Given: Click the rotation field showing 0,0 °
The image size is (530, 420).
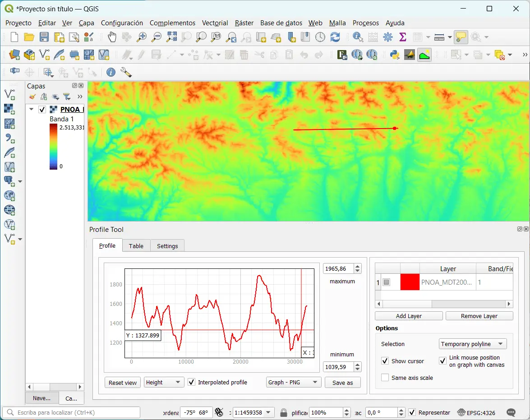Looking at the screenshot, I should point(382,413).
